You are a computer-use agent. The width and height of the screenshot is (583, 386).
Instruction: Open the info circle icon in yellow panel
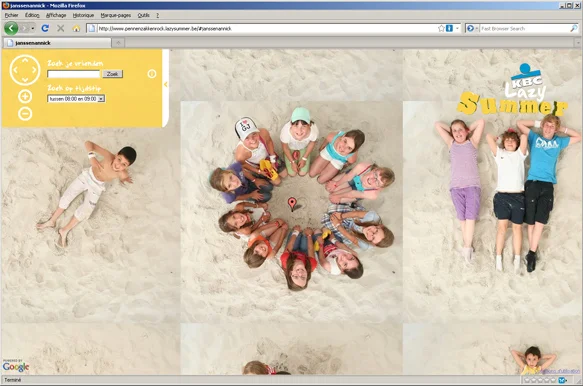[152, 74]
